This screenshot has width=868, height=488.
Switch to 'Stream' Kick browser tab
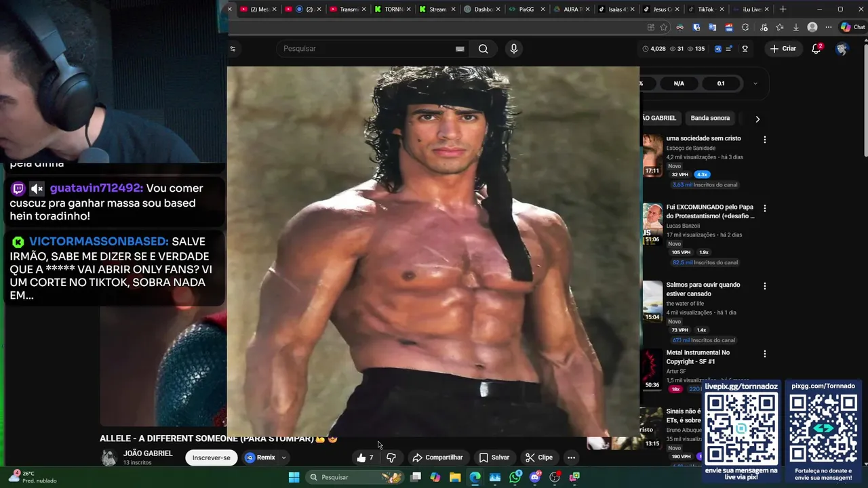coord(436,9)
